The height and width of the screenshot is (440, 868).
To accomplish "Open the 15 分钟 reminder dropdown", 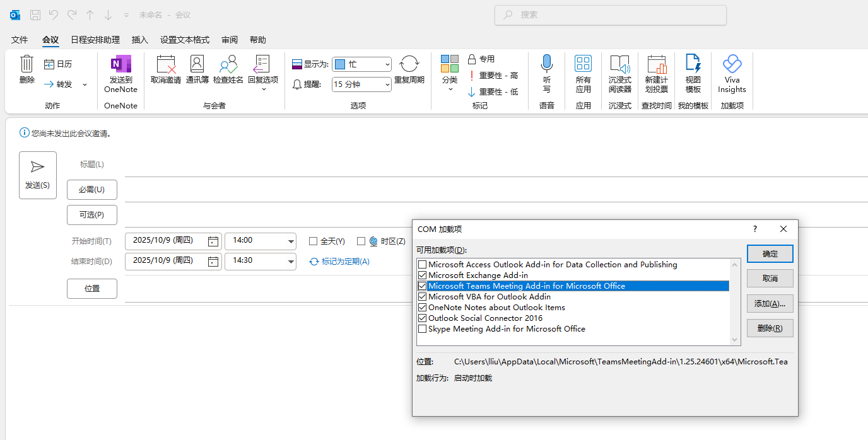I will (386, 84).
